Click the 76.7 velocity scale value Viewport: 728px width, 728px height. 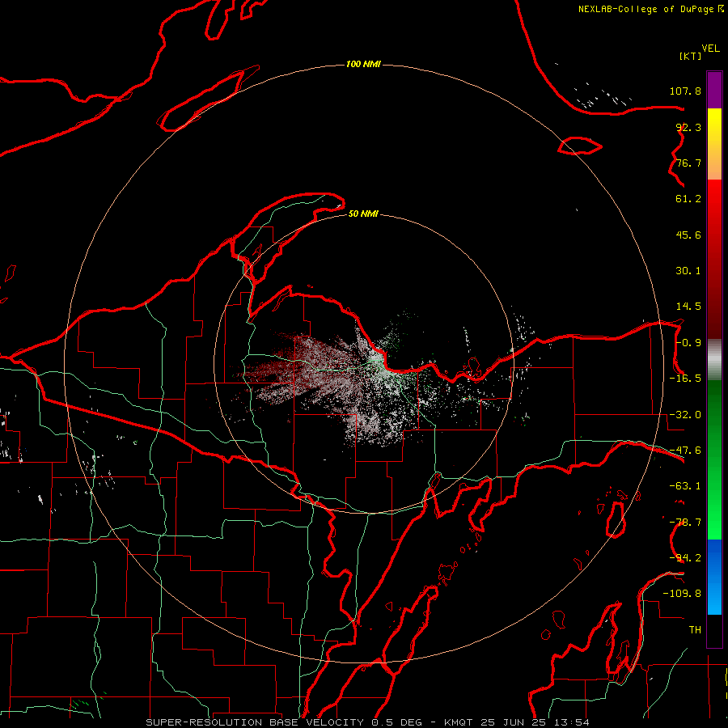point(688,163)
